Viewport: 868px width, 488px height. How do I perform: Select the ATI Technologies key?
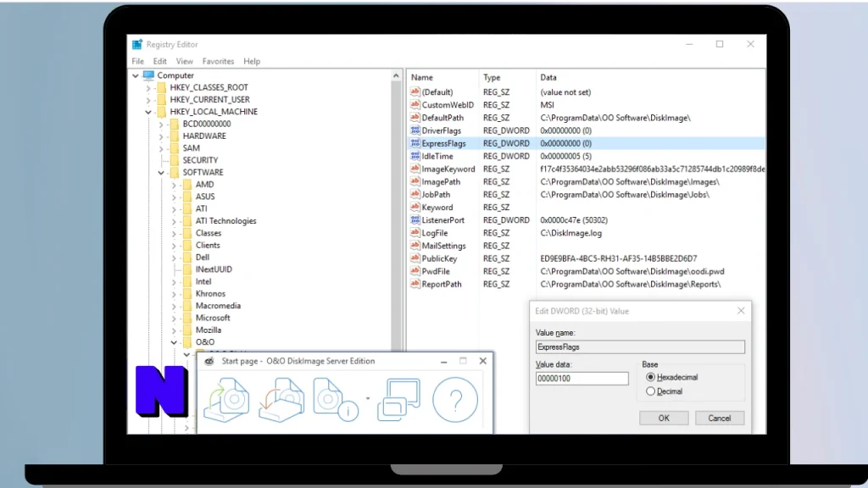coord(225,221)
